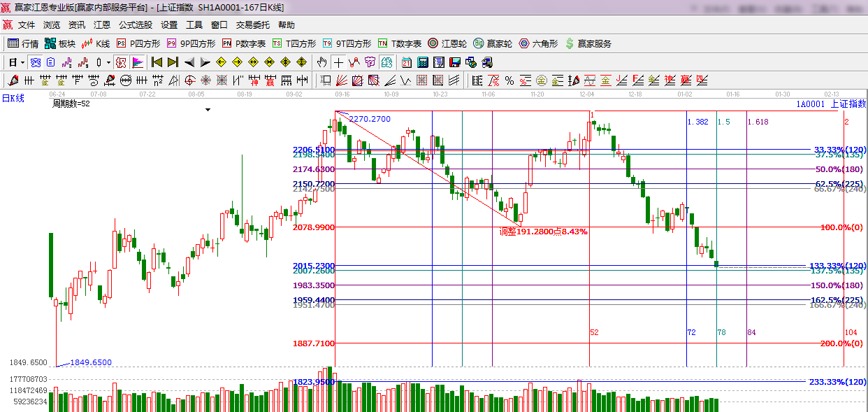Click the K线 chart button
The image size is (868, 412).
click(x=96, y=43)
